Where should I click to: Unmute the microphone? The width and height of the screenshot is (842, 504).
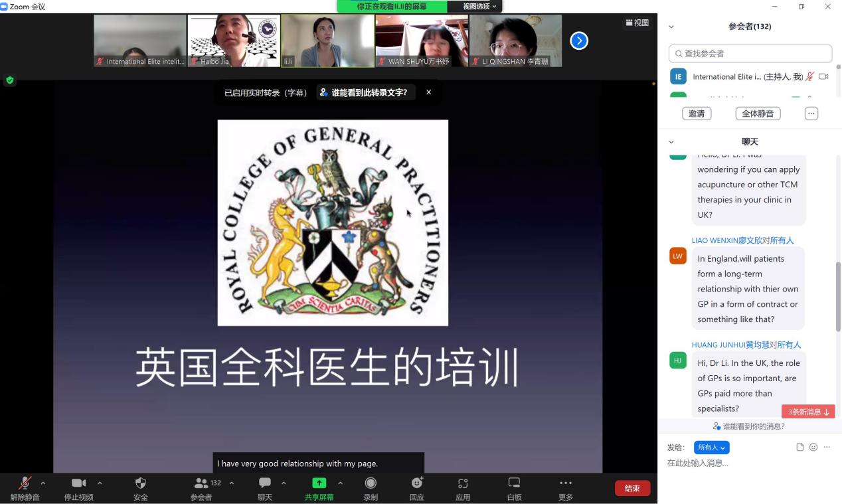click(25, 483)
